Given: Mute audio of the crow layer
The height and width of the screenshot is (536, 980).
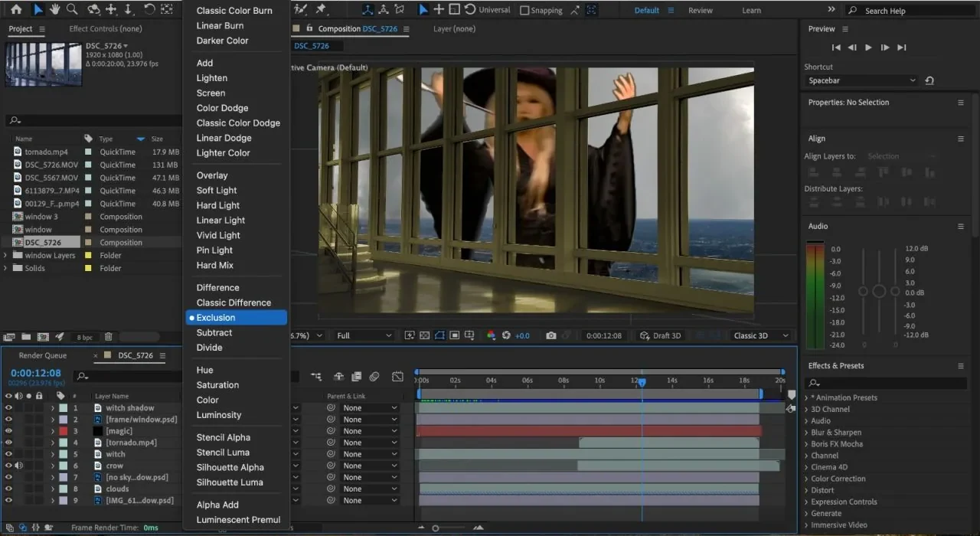Looking at the screenshot, I should [18, 466].
